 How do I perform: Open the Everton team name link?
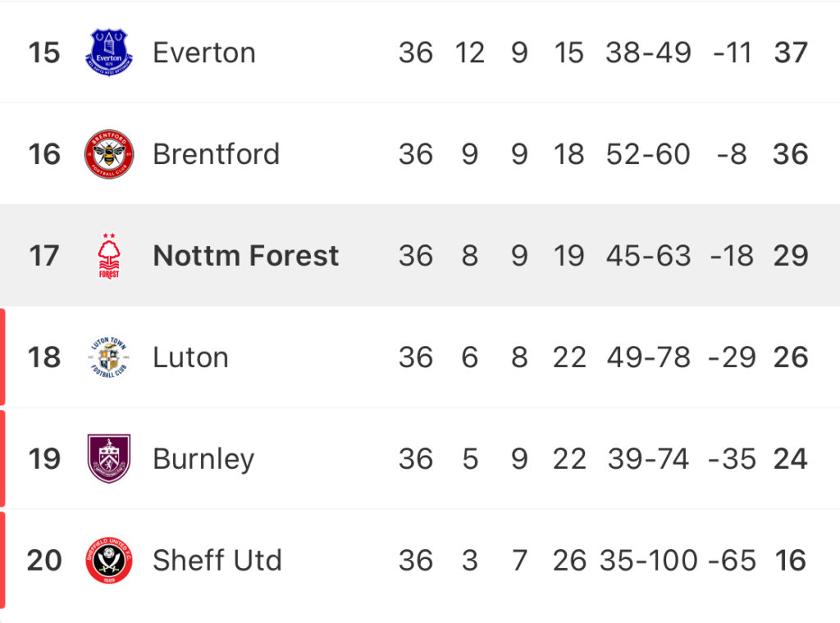(204, 52)
